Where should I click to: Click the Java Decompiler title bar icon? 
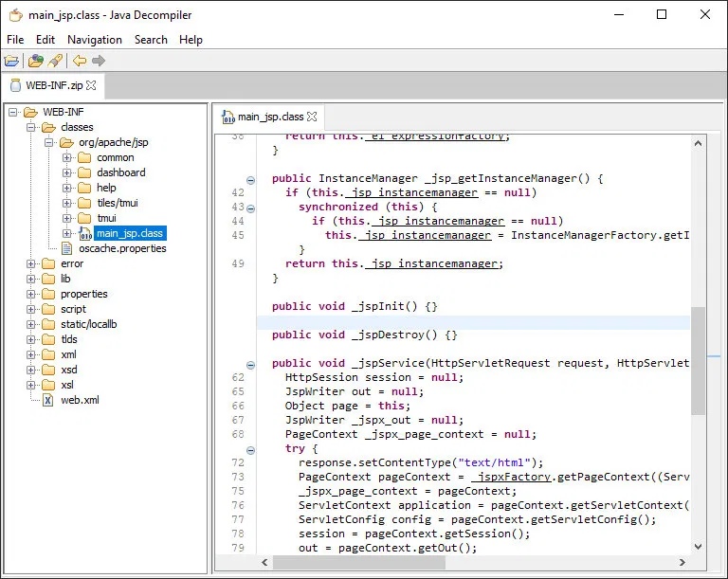coord(16,15)
